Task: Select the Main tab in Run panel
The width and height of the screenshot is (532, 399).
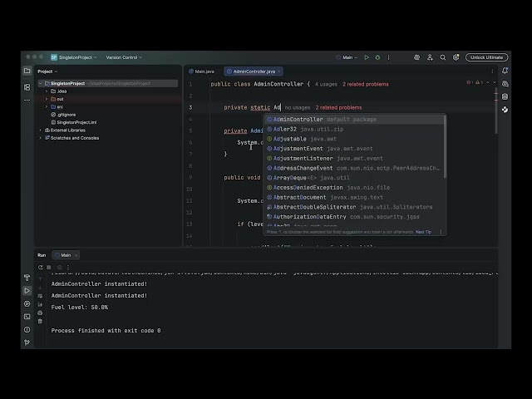Action: coord(66,255)
